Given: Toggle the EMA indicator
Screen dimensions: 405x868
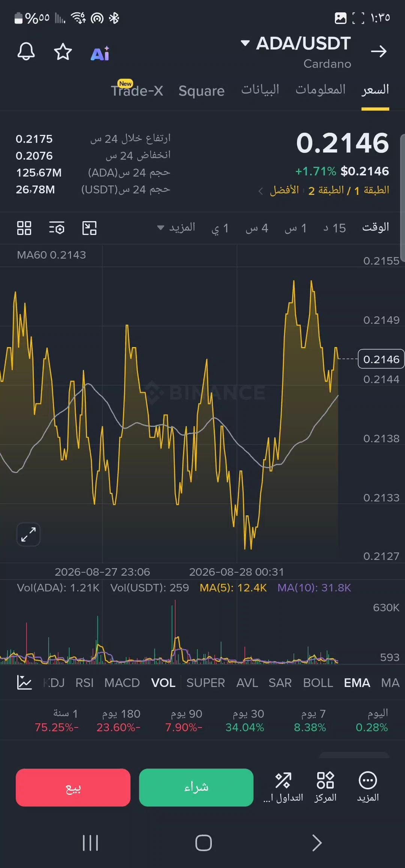Looking at the screenshot, I should (357, 683).
